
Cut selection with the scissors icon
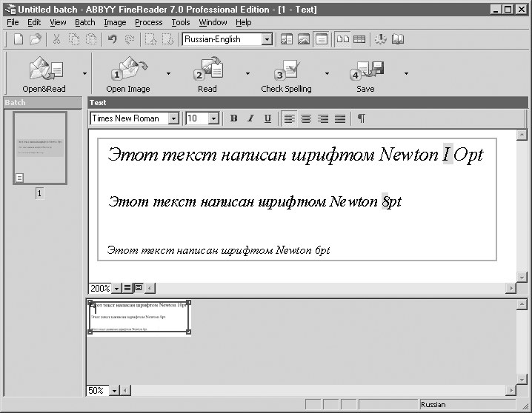(56, 39)
